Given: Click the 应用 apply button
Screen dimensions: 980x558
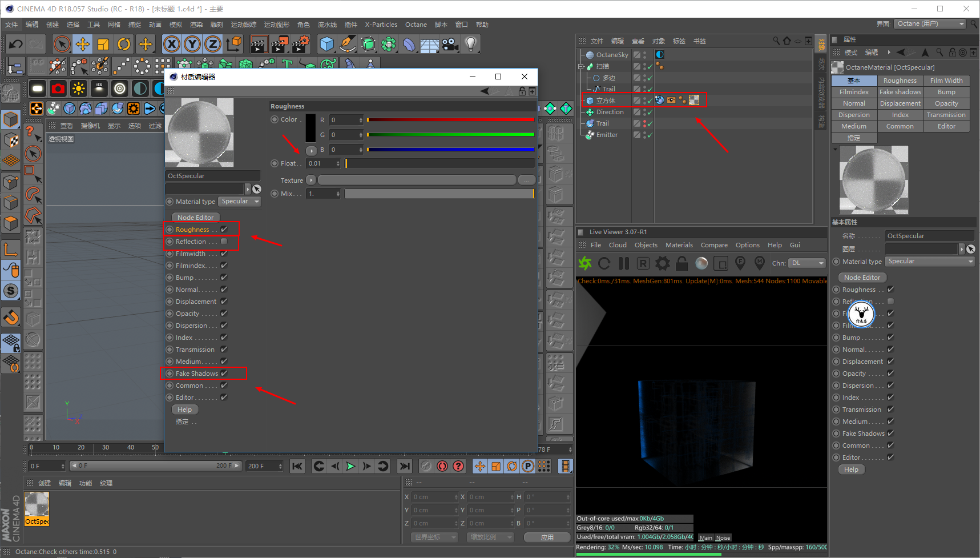Looking at the screenshot, I should 547,537.
